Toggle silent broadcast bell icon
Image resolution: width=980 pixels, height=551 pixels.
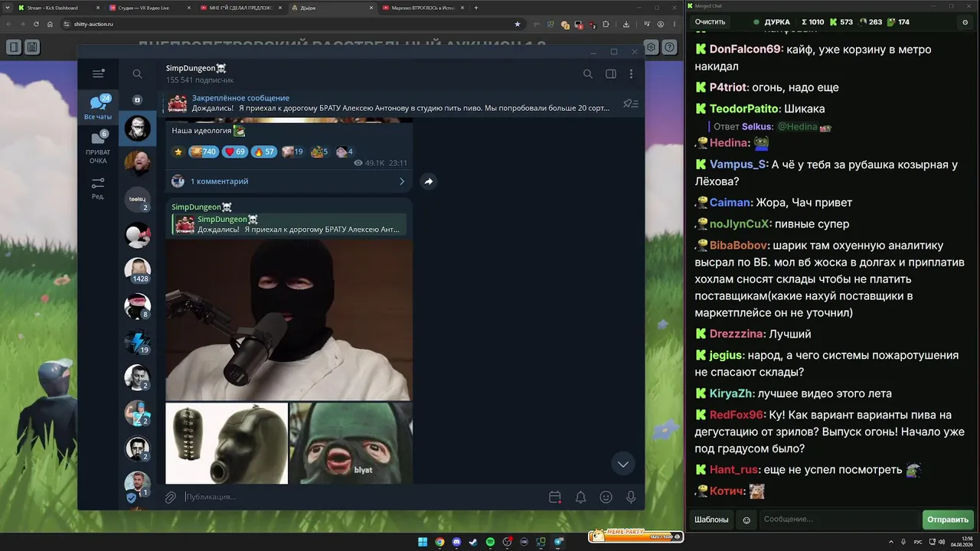point(581,497)
